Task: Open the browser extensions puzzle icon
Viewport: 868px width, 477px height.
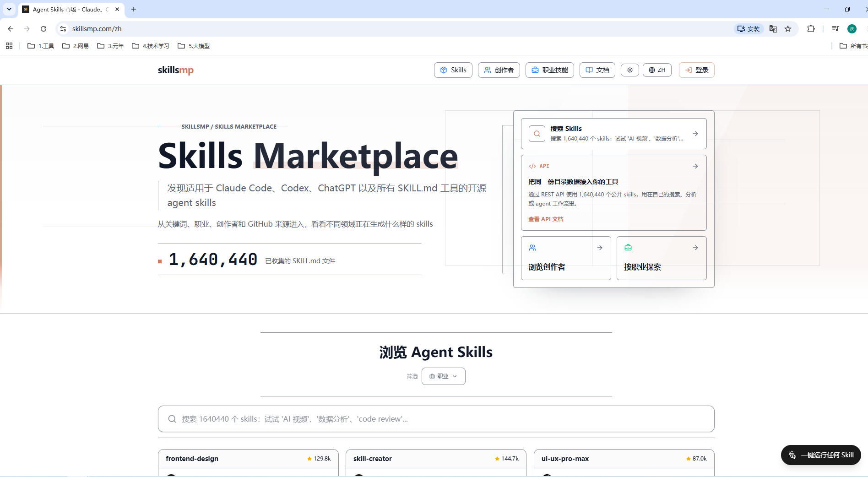Action: point(811,29)
